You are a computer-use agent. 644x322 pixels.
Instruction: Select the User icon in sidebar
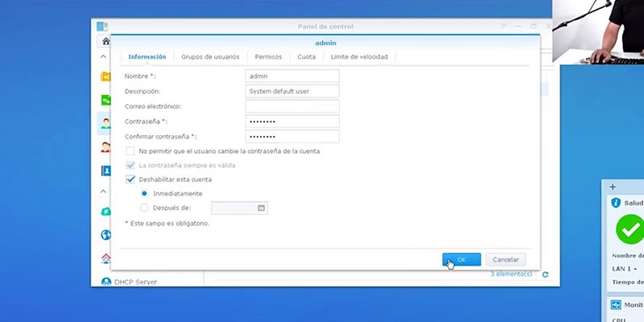105,123
